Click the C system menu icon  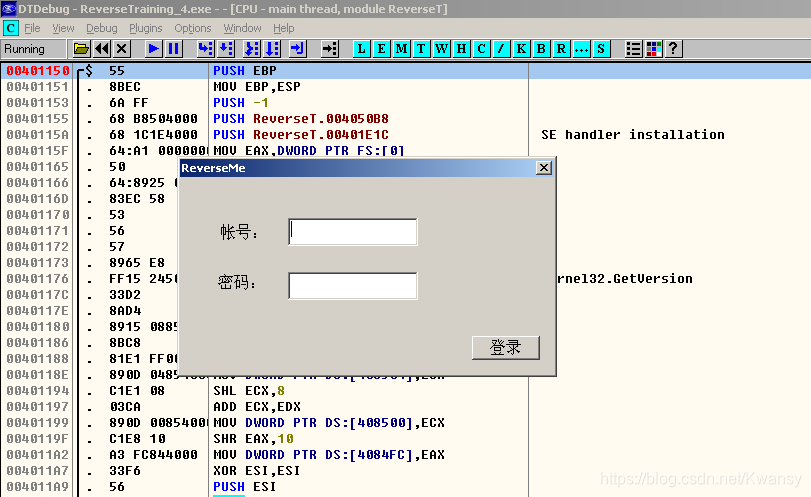[x=10, y=28]
